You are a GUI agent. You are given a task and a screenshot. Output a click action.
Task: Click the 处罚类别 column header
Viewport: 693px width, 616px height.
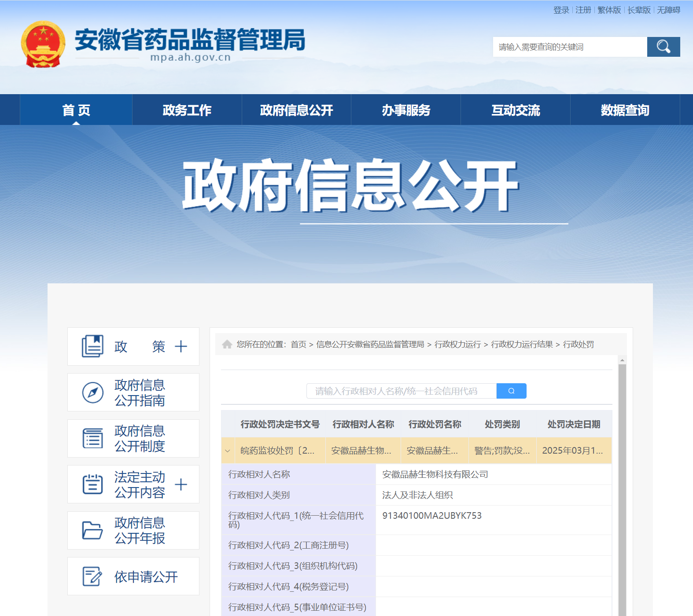[502, 424]
